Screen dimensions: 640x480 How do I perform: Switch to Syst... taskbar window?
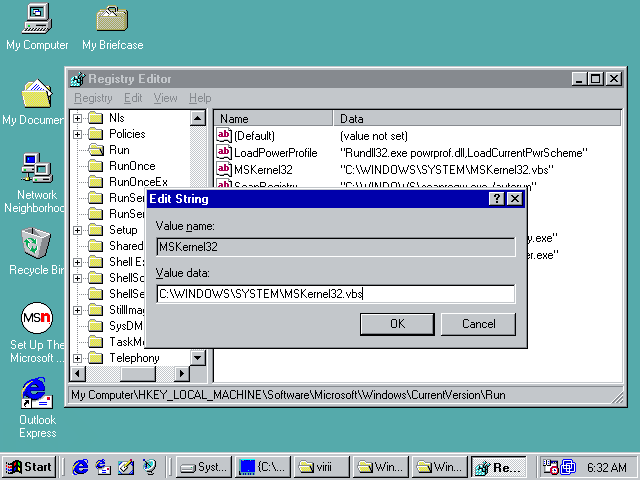click(204, 467)
